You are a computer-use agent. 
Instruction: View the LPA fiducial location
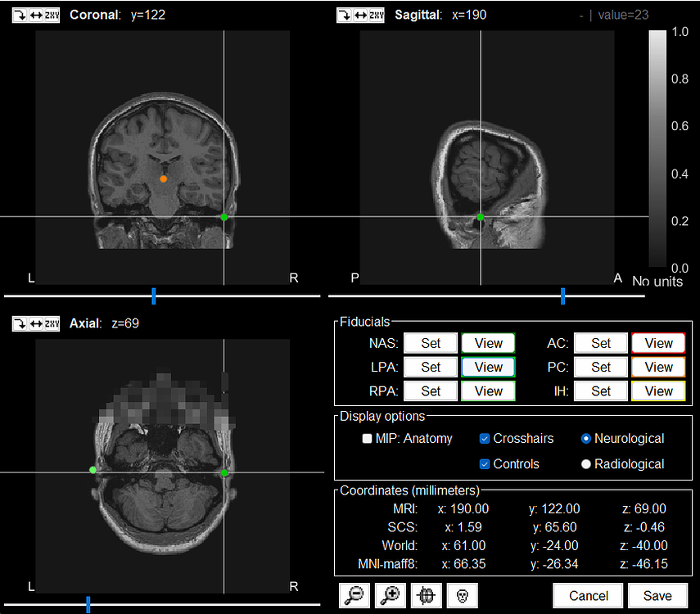click(x=489, y=367)
